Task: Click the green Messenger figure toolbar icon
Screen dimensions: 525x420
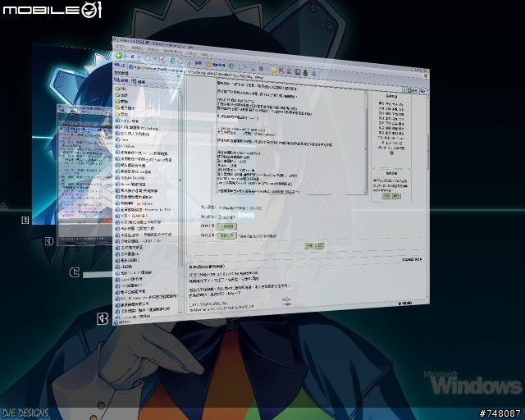Action: point(305,72)
